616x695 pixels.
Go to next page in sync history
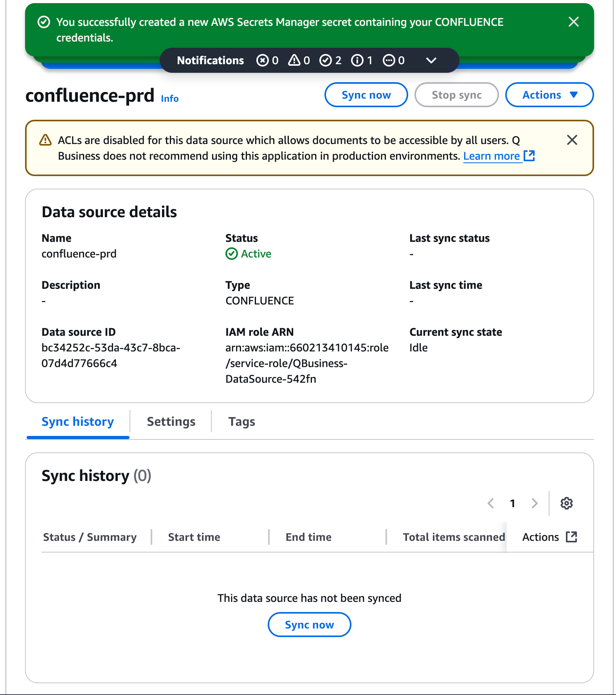(535, 503)
